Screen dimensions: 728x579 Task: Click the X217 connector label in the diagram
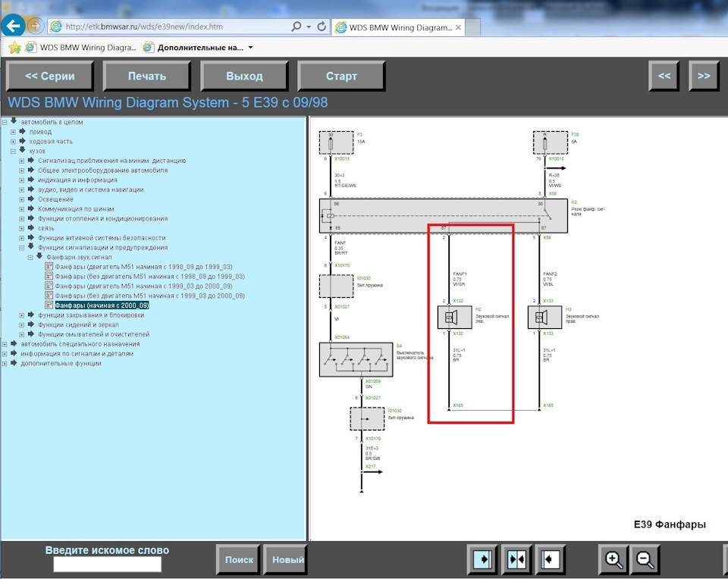(370, 466)
